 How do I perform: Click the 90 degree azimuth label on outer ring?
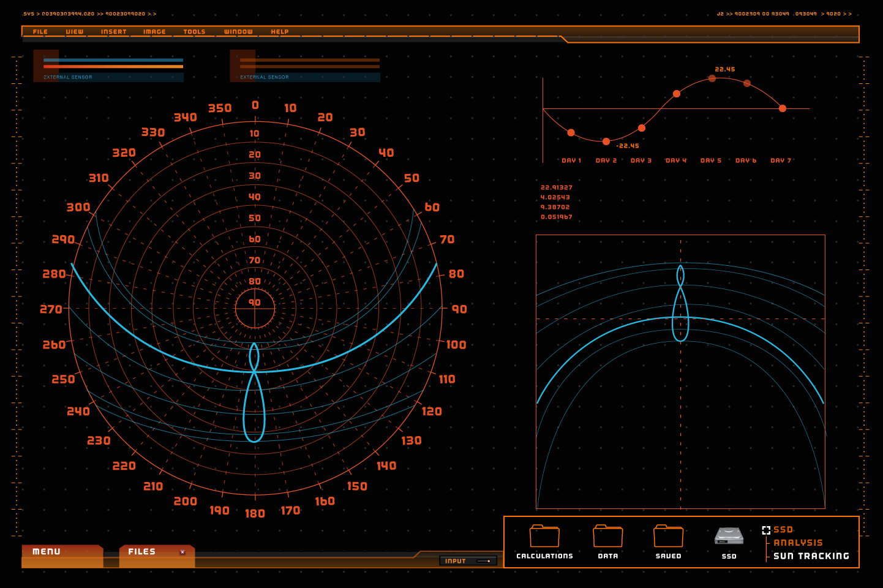[459, 309]
